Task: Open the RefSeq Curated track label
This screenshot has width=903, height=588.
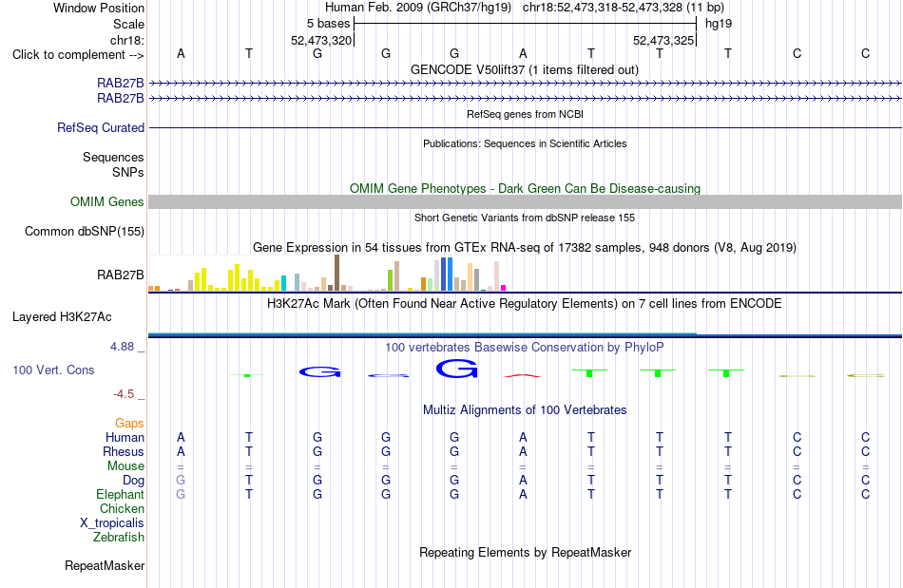Action: click(101, 127)
